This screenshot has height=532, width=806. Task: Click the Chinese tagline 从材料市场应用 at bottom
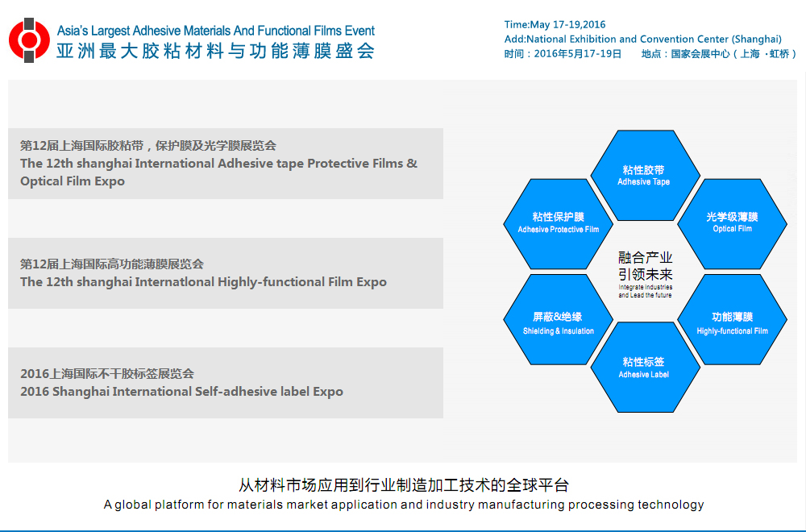pos(403,485)
